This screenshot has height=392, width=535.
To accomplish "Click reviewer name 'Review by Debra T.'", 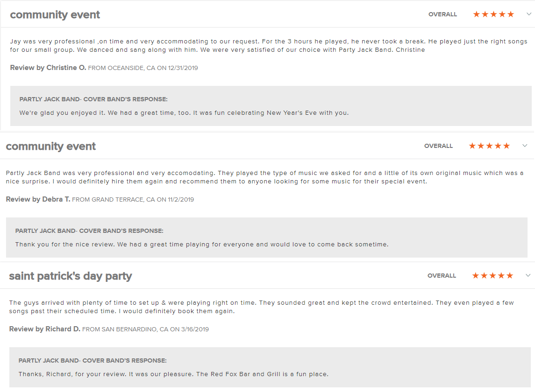I will 38,199.
